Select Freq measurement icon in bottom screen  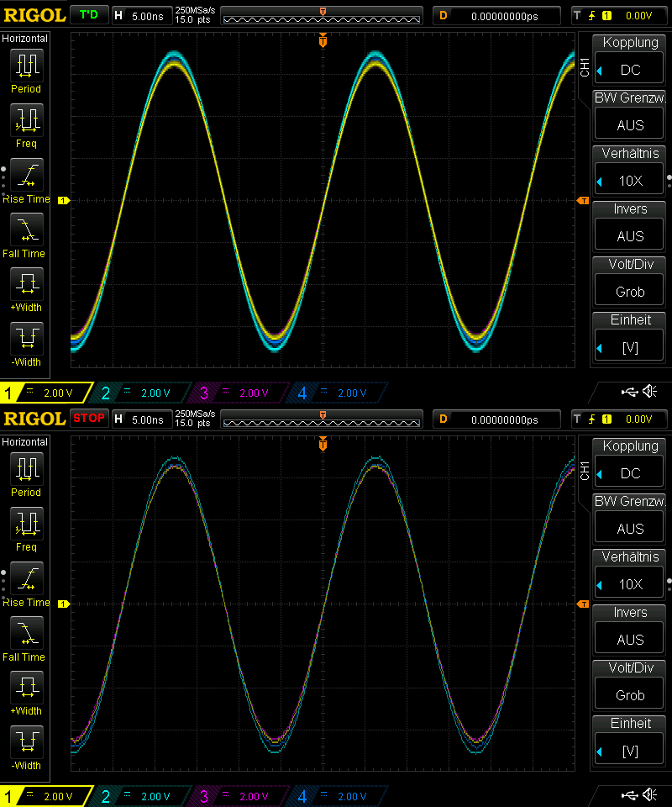[26, 524]
